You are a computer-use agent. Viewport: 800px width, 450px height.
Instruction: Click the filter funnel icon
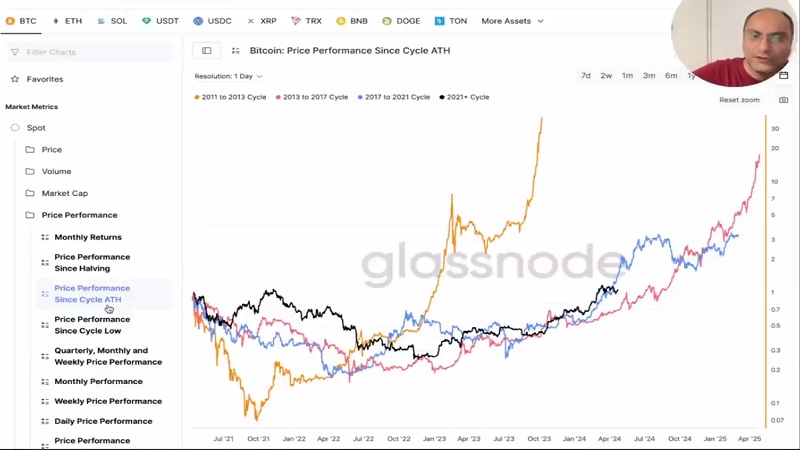[x=15, y=52]
